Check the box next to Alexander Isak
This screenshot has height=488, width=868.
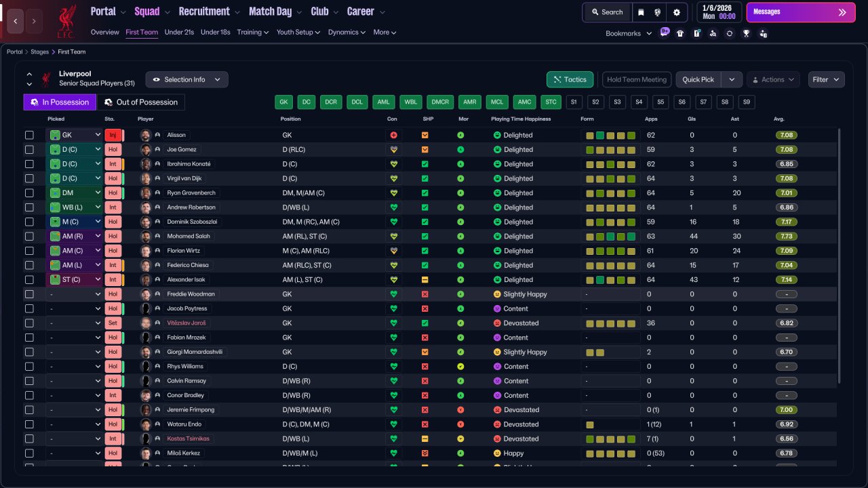pos(29,280)
